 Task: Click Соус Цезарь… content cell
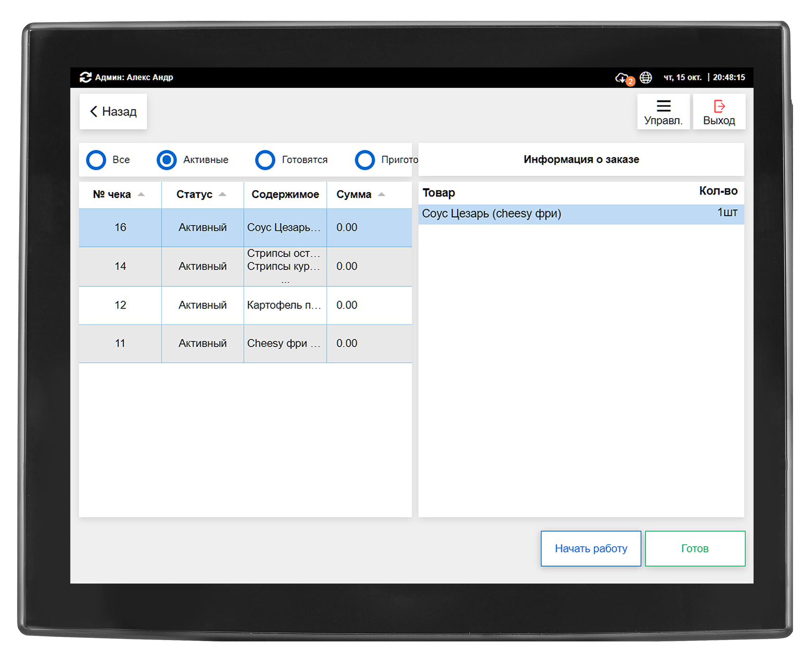(285, 228)
